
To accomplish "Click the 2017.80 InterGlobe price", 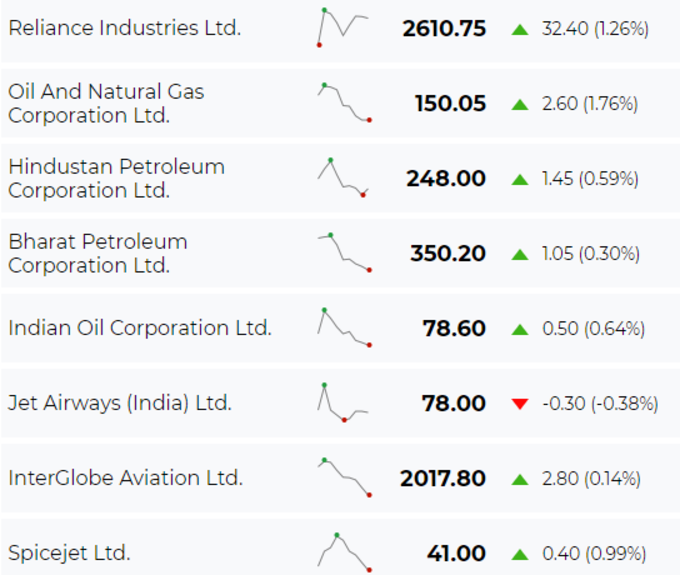I will (x=443, y=478).
